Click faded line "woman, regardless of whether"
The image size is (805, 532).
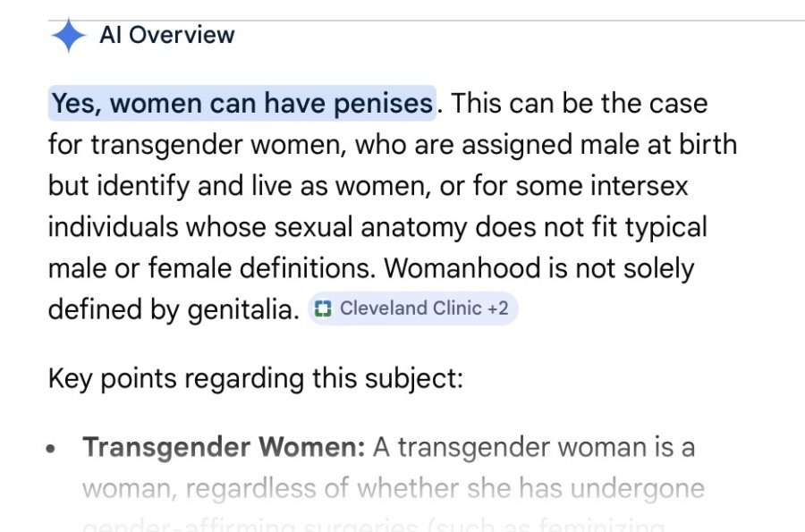click(x=270, y=488)
